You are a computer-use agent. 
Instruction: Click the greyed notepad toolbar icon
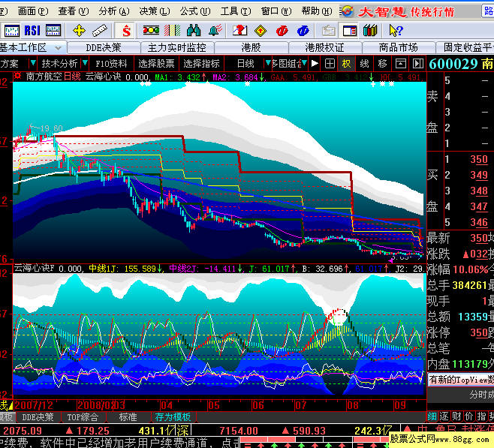pos(329,31)
